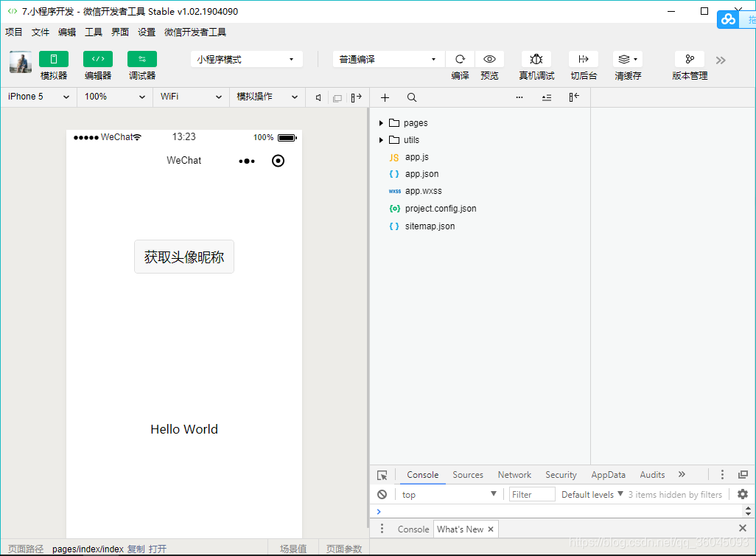Screen dimensions: 756x556
Task: Toggle simulator sound mute icon
Action: [x=318, y=98]
